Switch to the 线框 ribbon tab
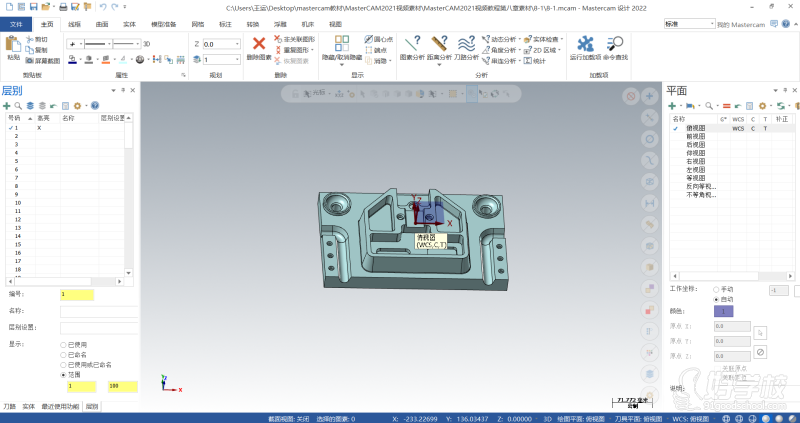Screen dimensions: 800x423 coord(74,23)
